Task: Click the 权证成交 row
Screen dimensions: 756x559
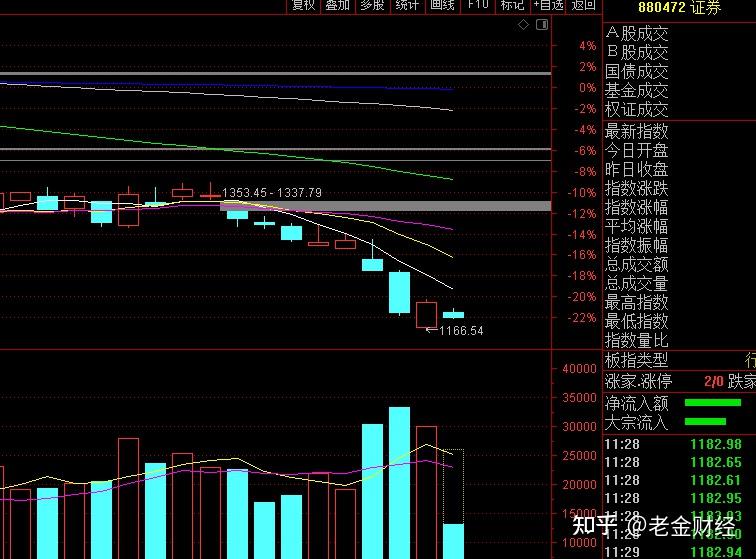Action: click(636, 109)
